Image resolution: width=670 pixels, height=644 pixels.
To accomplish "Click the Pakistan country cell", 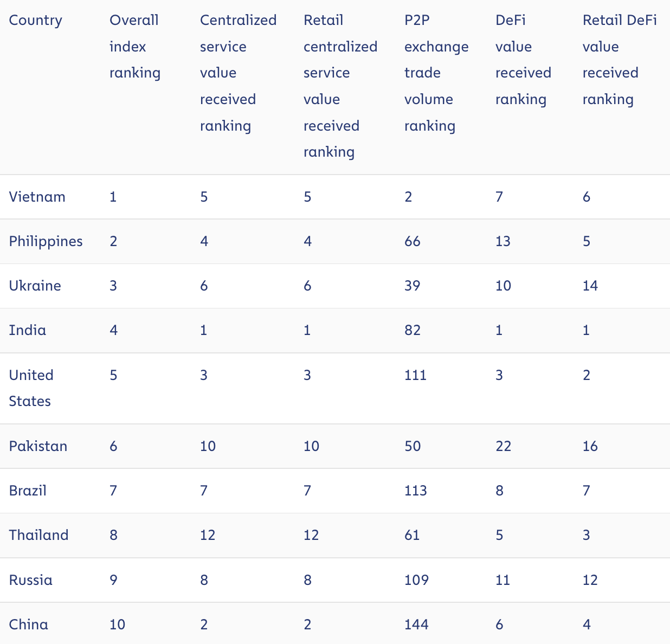I will pos(38,446).
